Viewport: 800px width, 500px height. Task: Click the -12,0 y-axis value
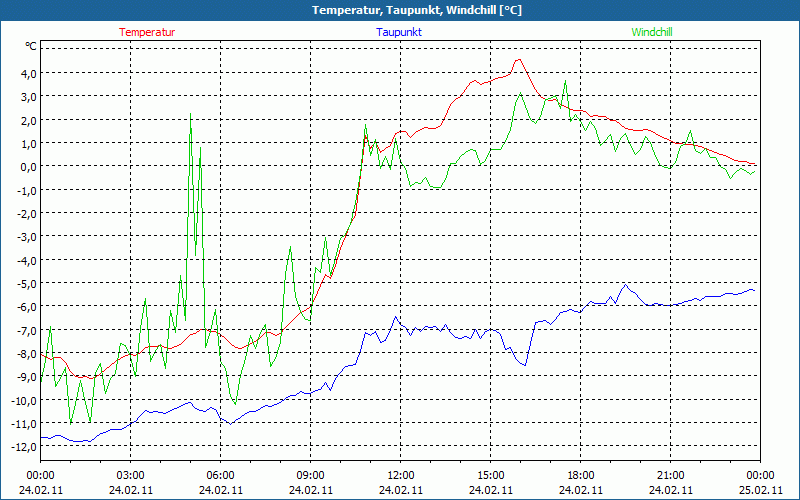point(24,446)
